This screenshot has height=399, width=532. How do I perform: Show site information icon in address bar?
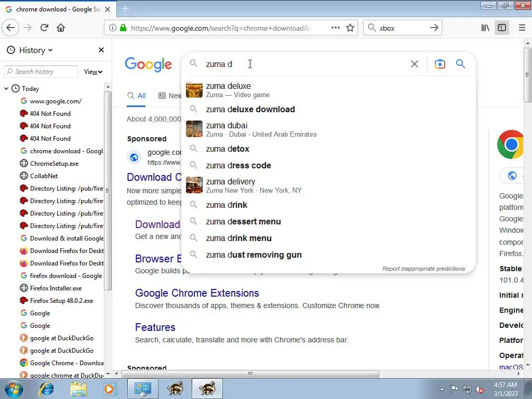[113, 28]
